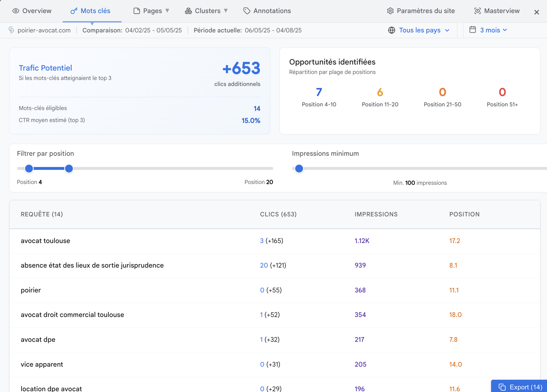Click the gear icon of Paramètres du site

click(390, 11)
